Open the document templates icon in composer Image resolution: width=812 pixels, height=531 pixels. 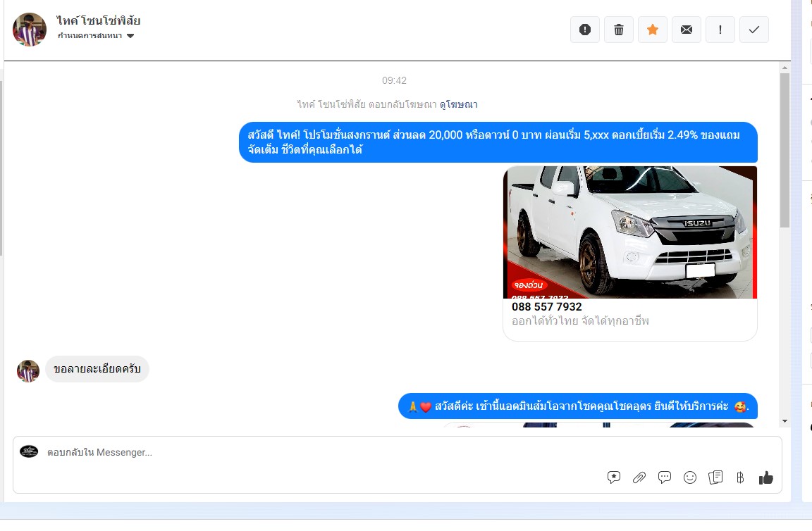coord(715,477)
